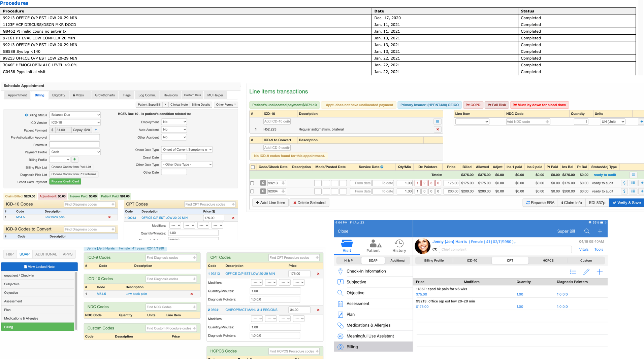Open the Other Forms dropdown
The height and width of the screenshot is (359, 644).
226,105
